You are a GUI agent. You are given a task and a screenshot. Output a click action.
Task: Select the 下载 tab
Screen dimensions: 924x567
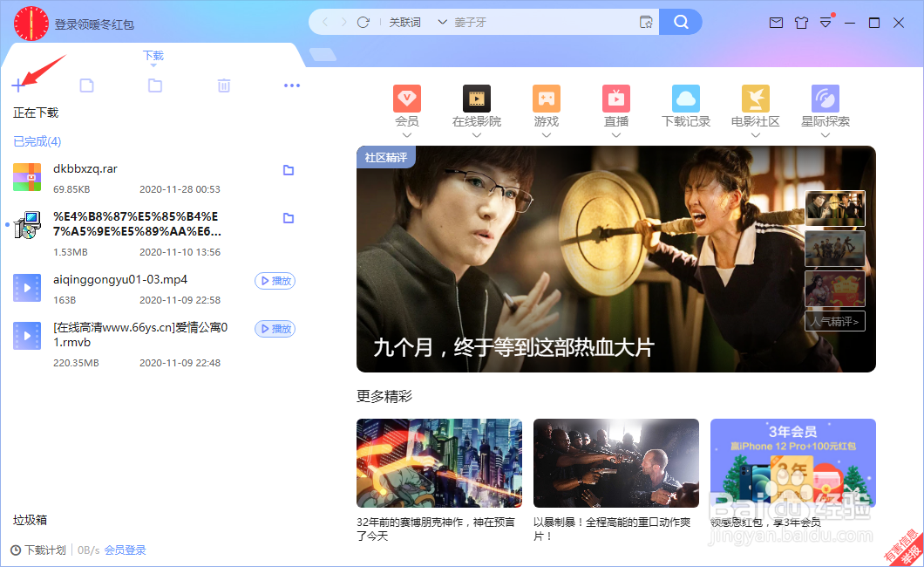[x=153, y=56]
